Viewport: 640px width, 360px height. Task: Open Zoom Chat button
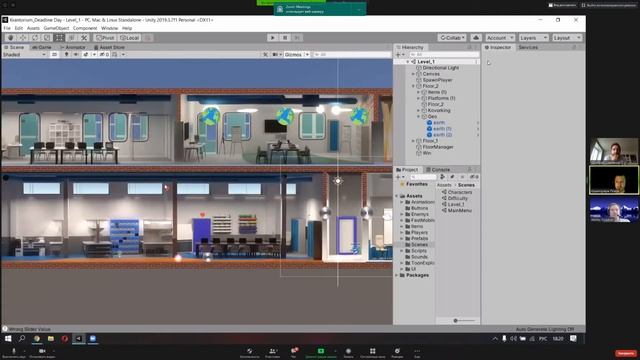(x=293, y=352)
